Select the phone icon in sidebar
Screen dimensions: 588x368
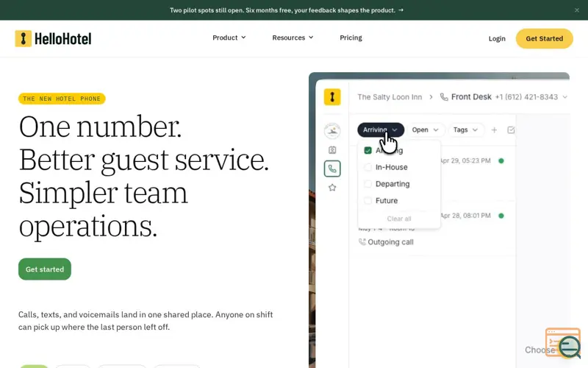332,169
